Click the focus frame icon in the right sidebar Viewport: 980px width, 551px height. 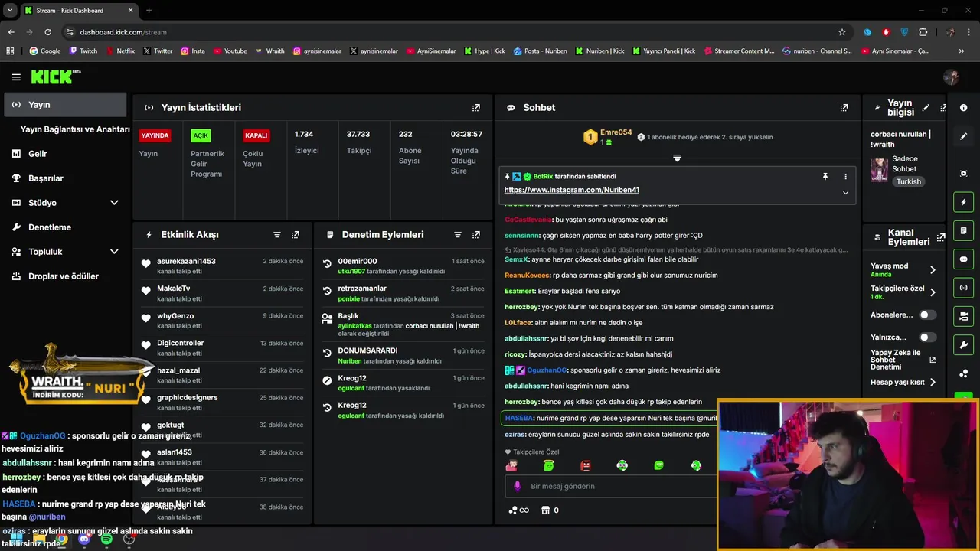963,174
